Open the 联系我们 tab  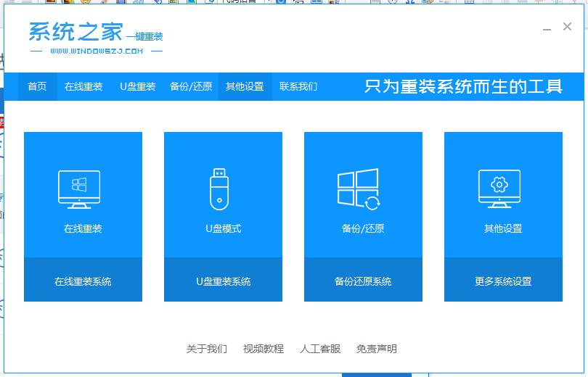coord(298,87)
